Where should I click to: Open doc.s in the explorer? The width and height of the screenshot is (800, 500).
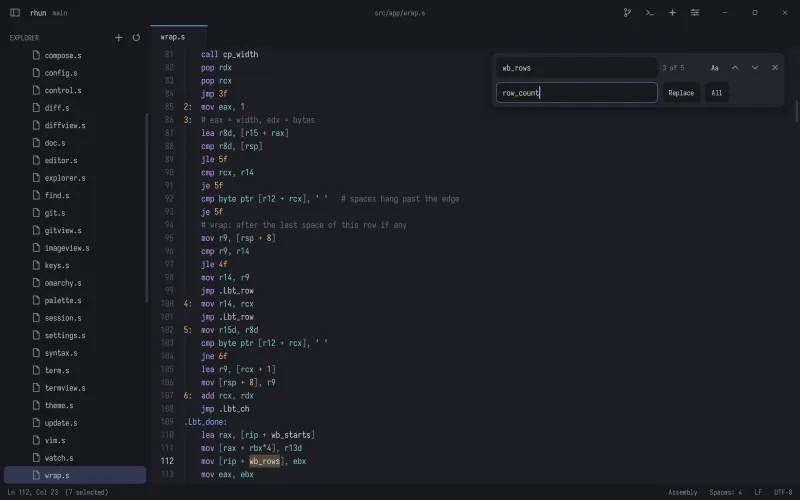pos(75,143)
